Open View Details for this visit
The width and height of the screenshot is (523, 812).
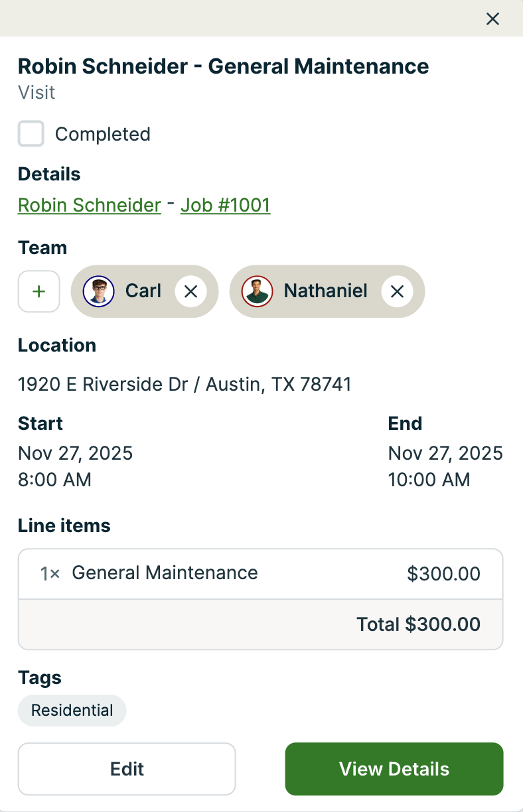394,769
